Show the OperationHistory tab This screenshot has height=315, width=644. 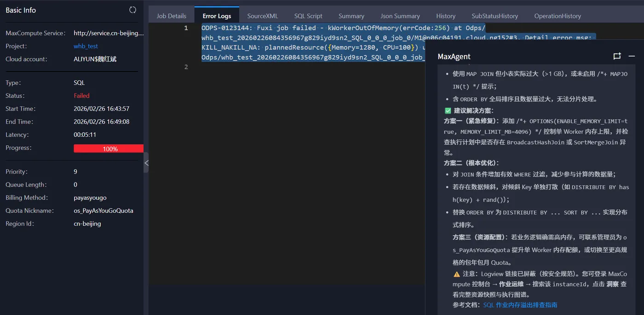coord(558,16)
